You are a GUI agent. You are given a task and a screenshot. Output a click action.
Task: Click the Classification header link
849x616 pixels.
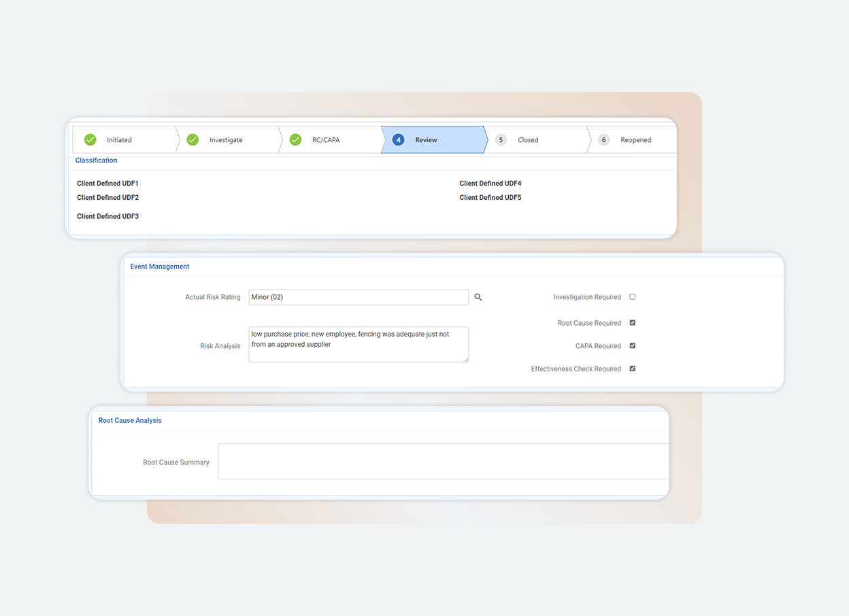pos(95,160)
